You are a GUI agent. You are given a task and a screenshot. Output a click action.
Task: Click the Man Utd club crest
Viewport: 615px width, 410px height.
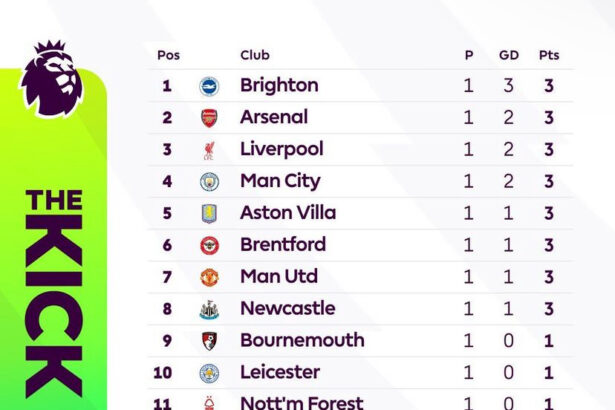click(209, 277)
